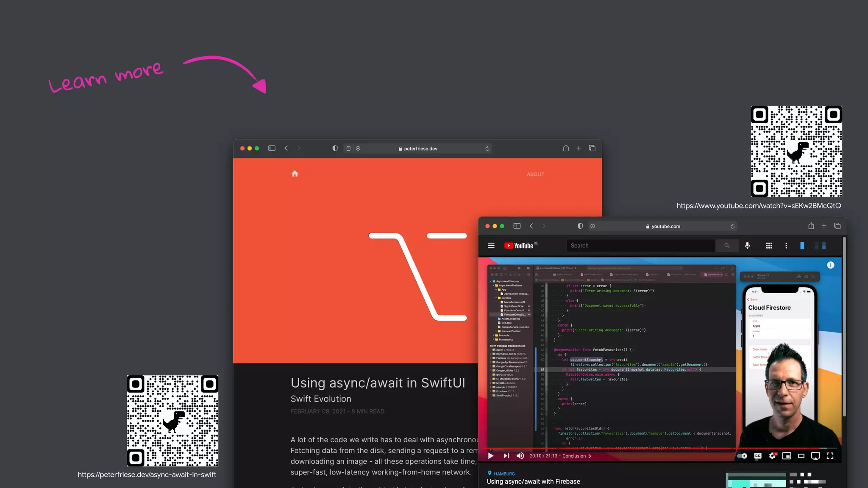The height and width of the screenshot is (488, 868).
Task: Enter fullscreen mode
Action: click(x=830, y=456)
